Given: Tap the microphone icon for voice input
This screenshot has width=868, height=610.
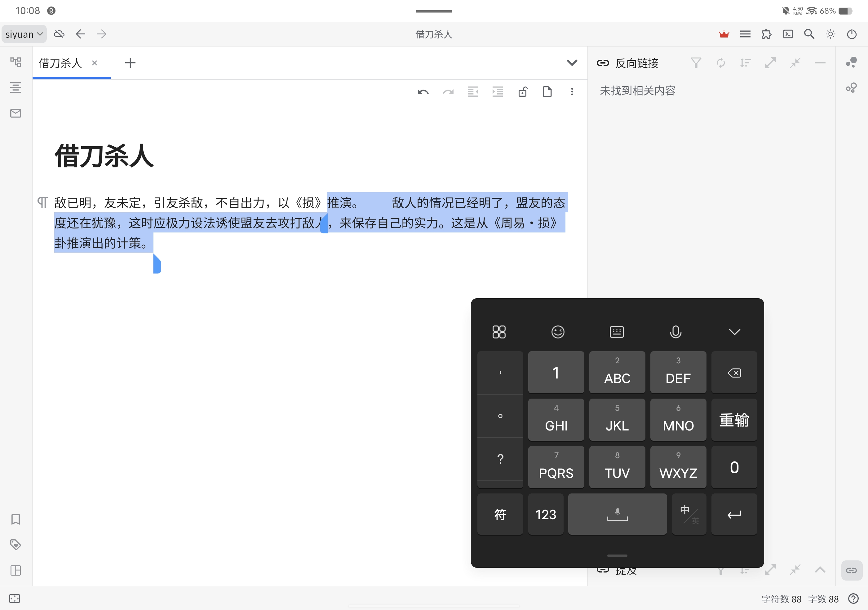Looking at the screenshot, I should [675, 331].
